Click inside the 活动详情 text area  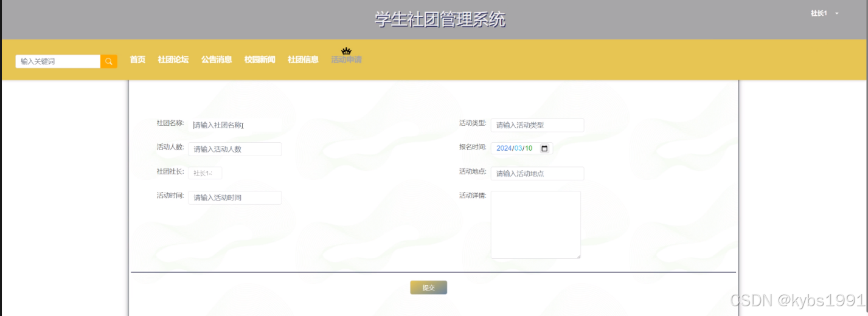pyautogui.click(x=536, y=225)
